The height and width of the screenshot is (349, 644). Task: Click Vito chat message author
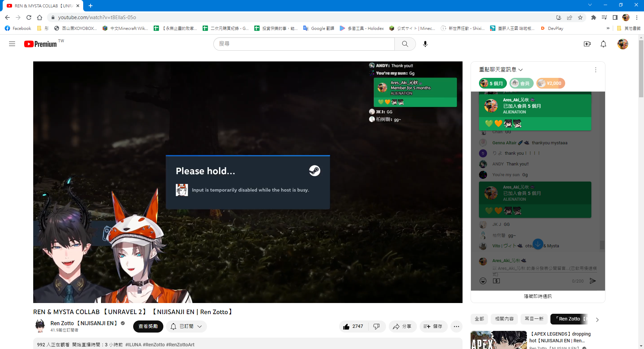click(504, 246)
